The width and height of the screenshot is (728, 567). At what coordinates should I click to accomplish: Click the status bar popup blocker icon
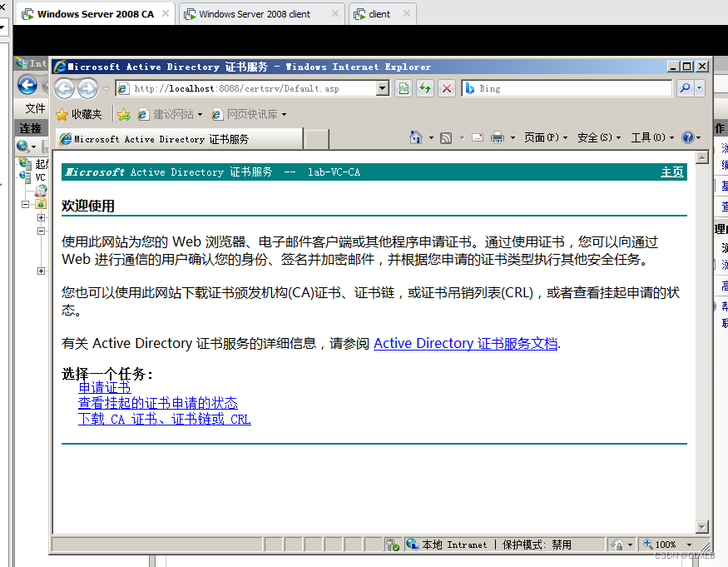pos(392,545)
